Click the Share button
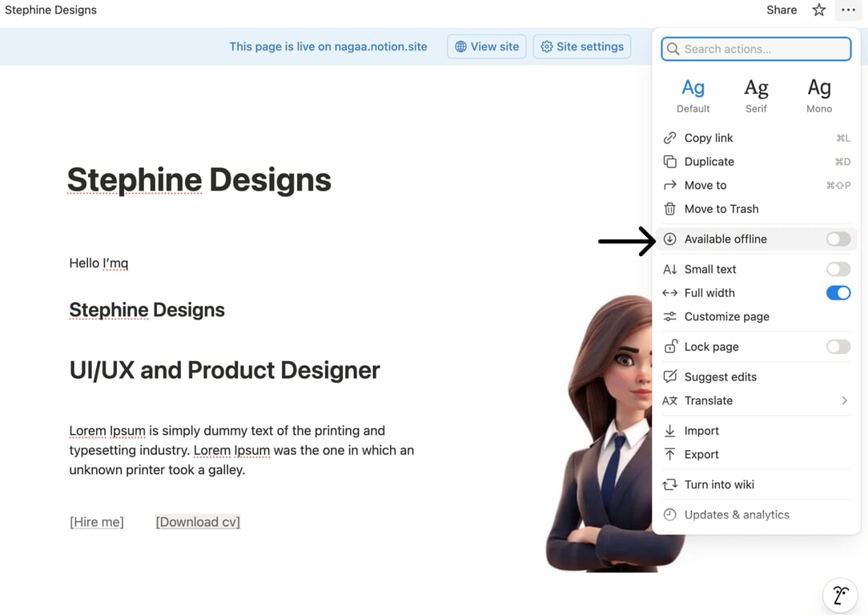Viewport: 868px width, 615px height. (x=781, y=10)
